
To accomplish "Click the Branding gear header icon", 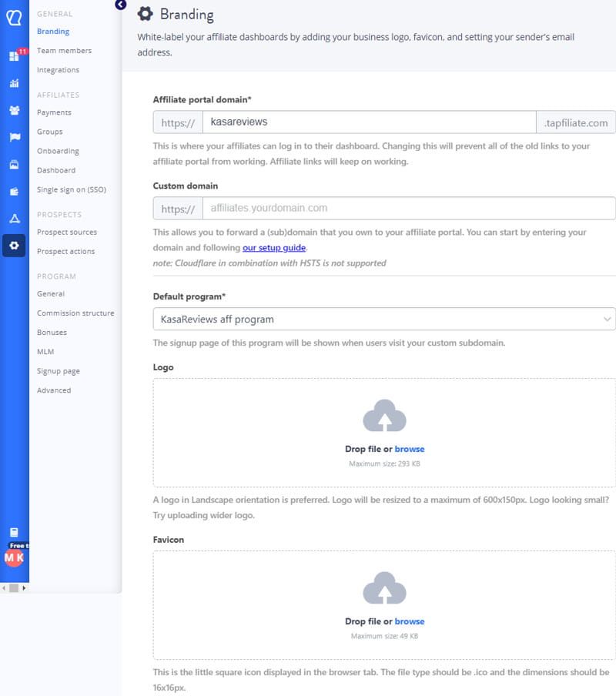I will click(x=145, y=14).
